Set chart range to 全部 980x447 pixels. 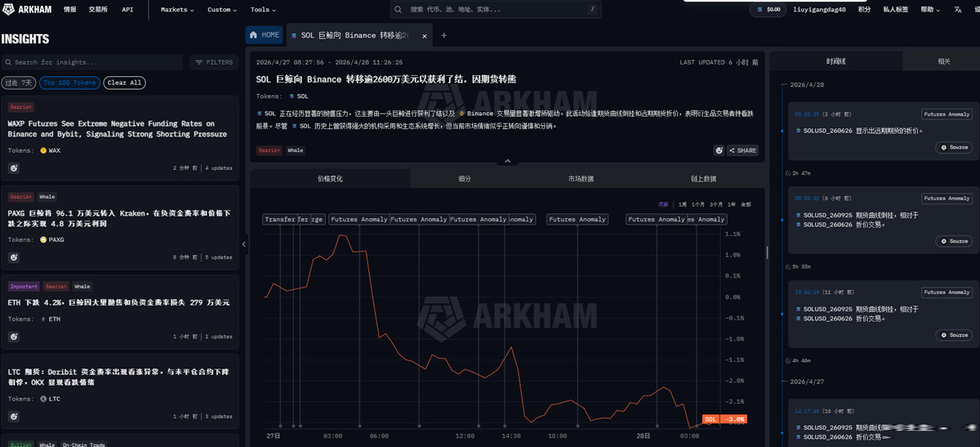(746, 204)
